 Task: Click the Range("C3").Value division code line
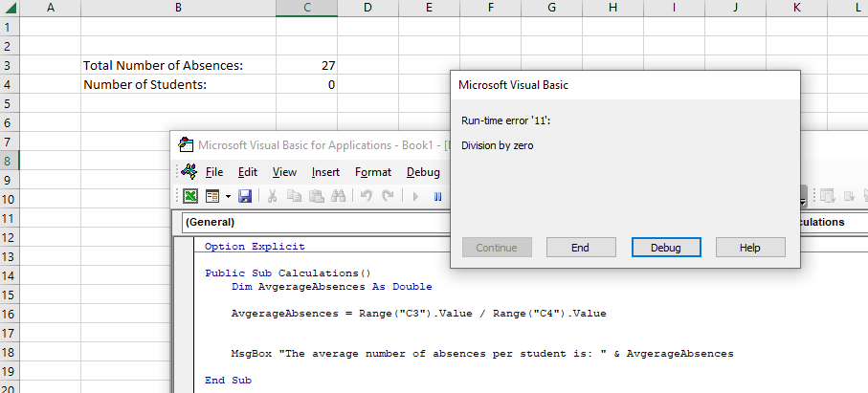418,314
